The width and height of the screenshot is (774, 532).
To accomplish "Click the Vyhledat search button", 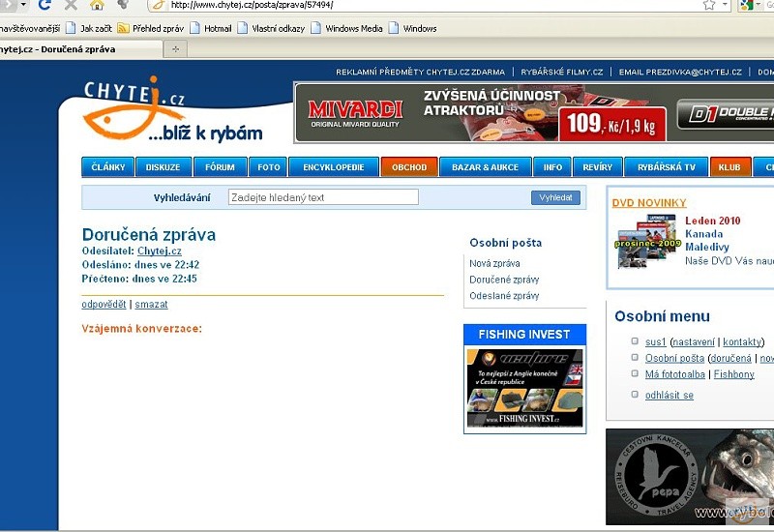I will coord(555,197).
